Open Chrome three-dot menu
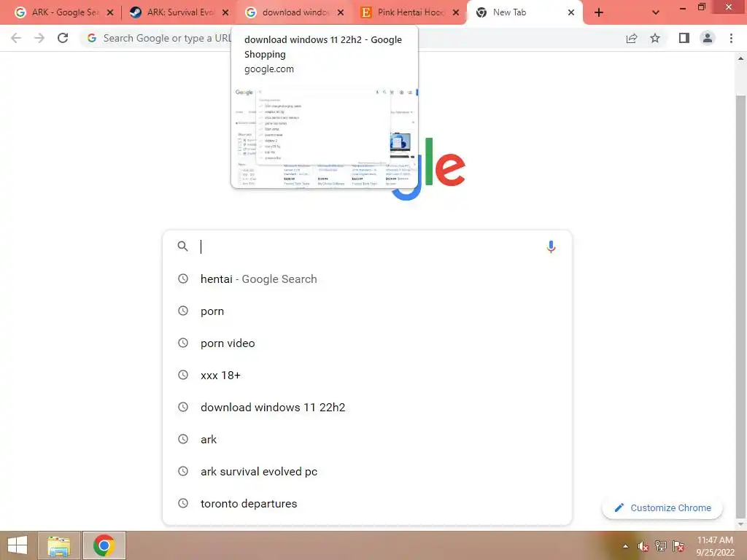Screen dimensions: 747x560 pos(731,38)
